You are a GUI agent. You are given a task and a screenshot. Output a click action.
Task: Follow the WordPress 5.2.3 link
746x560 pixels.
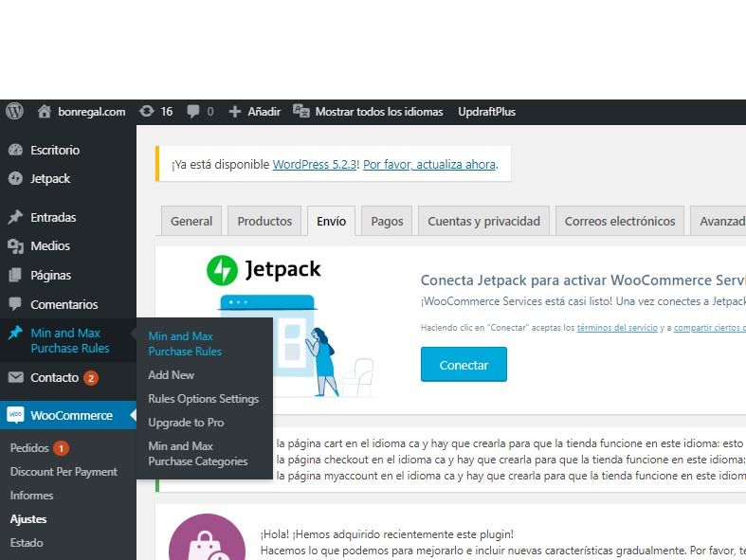click(x=315, y=164)
